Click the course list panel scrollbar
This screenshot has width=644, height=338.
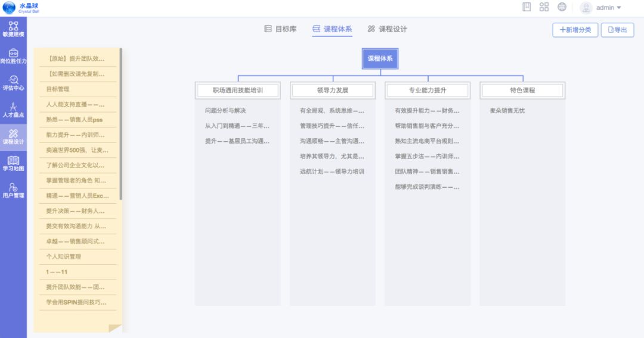click(x=121, y=124)
